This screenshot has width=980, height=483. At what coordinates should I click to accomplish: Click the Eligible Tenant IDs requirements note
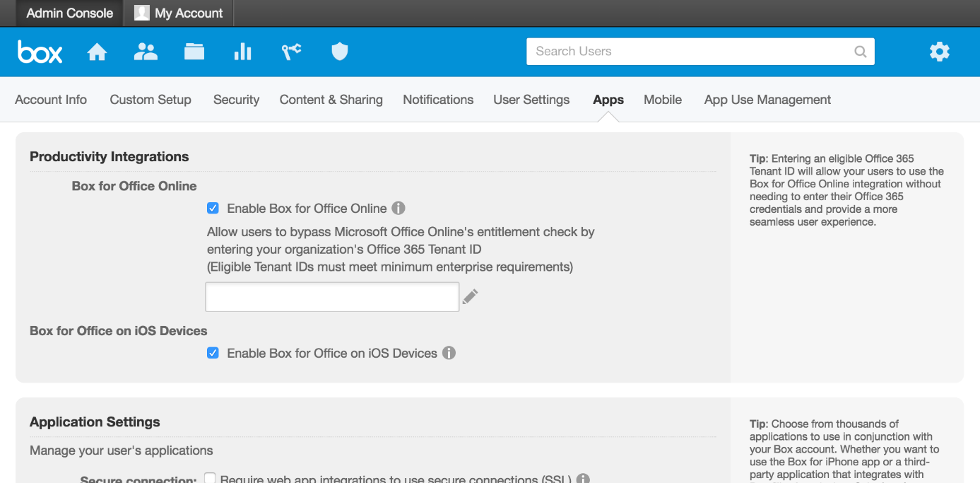(x=390, y=267)
